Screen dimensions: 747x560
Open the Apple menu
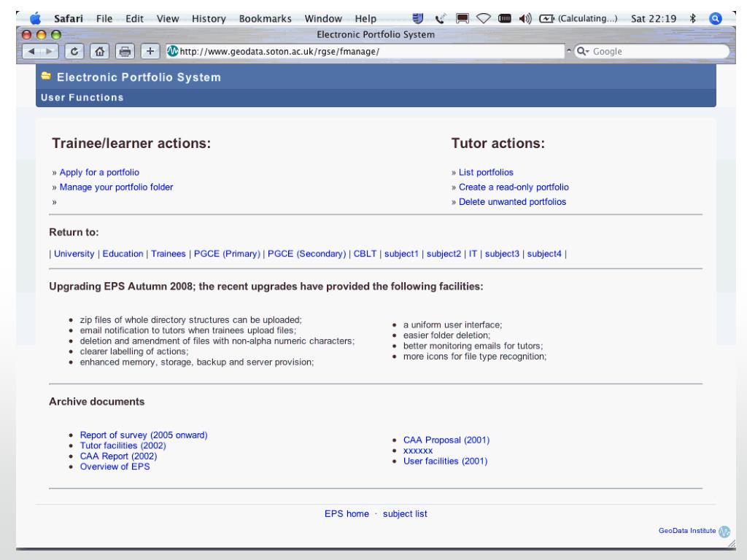[35, 18]
